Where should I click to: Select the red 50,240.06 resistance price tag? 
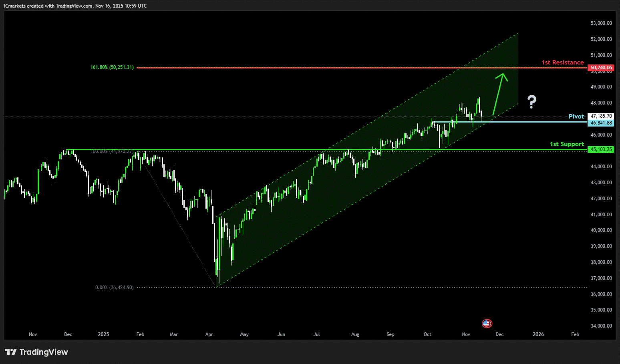click(x=601, y=68)
